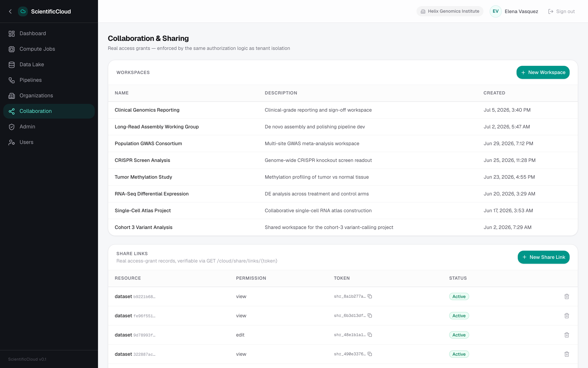Click the Collaboration share icon
The width and height of the screenshot is (588, 368).
tap(12, 111)
